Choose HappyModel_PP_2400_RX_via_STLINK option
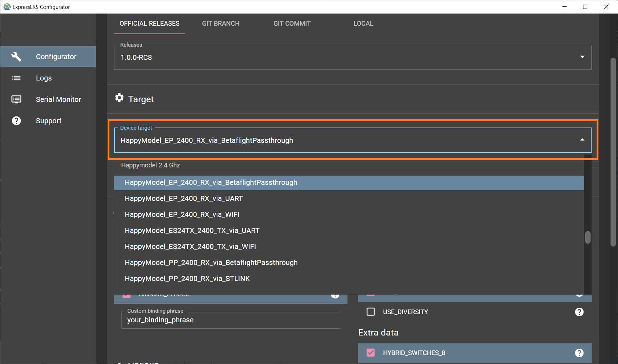618x364 pixels. [x=349, y=279]
